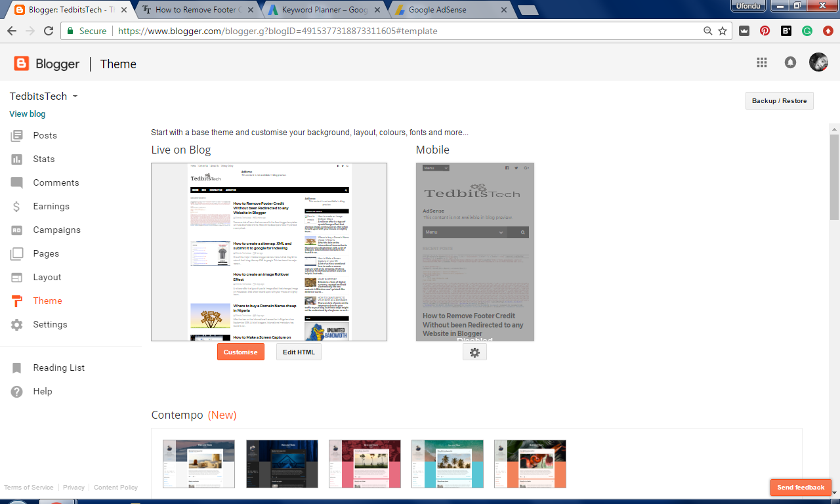Click the Ufondu profile label in title bar
This screenshot has width=840, height=504.
tap(747, 5)
